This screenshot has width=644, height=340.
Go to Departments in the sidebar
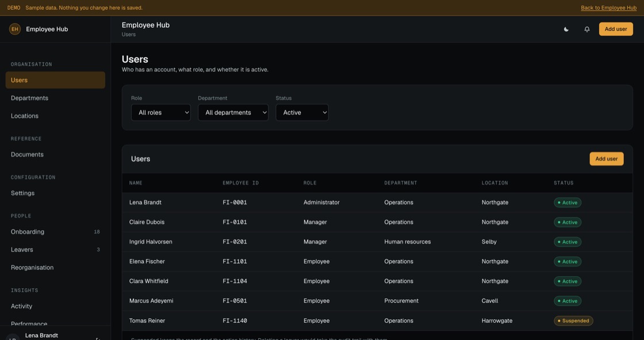55,98
